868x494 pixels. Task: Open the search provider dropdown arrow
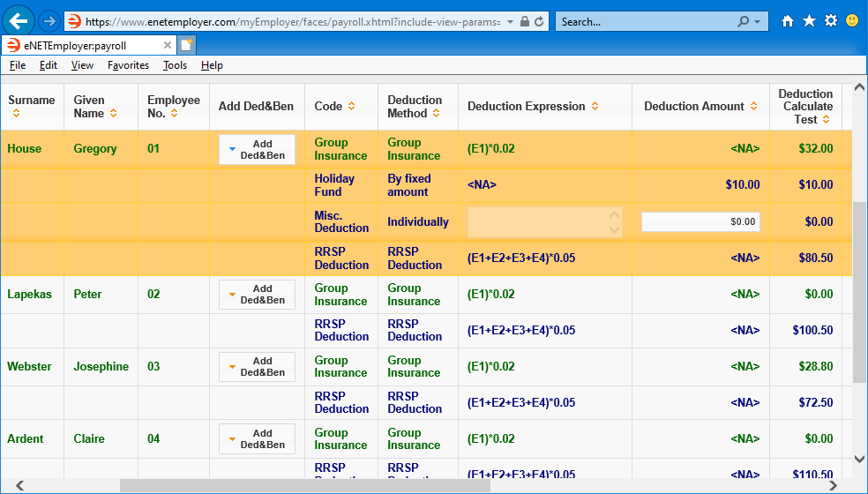(x=757, y=22)
